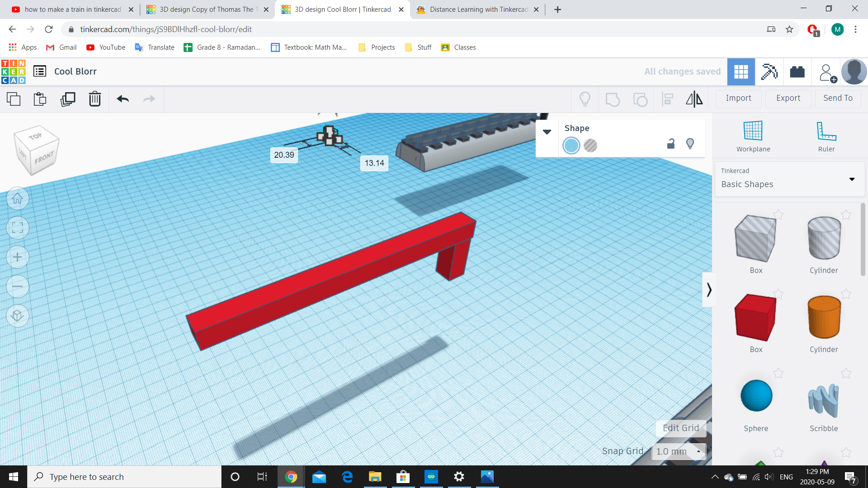This screenshot has width=868, height=488.
Task: Open the Classes bookmark
Action: pyautogui.click(x=458, y=47)
